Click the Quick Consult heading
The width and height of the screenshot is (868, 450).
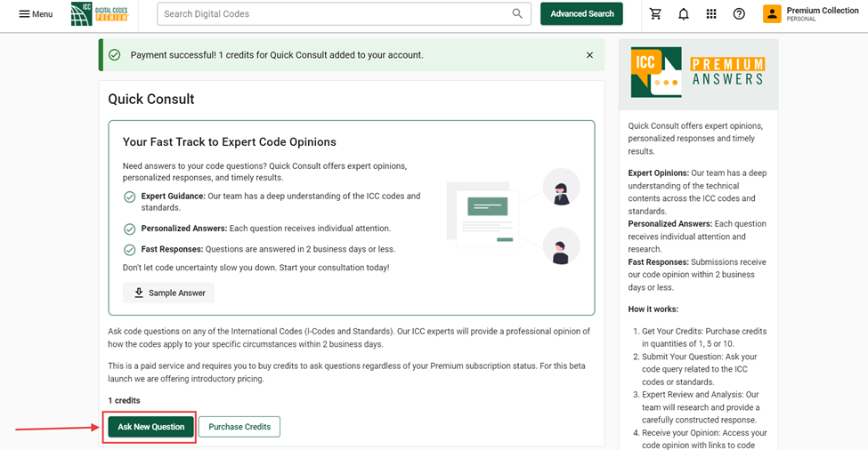151,100
